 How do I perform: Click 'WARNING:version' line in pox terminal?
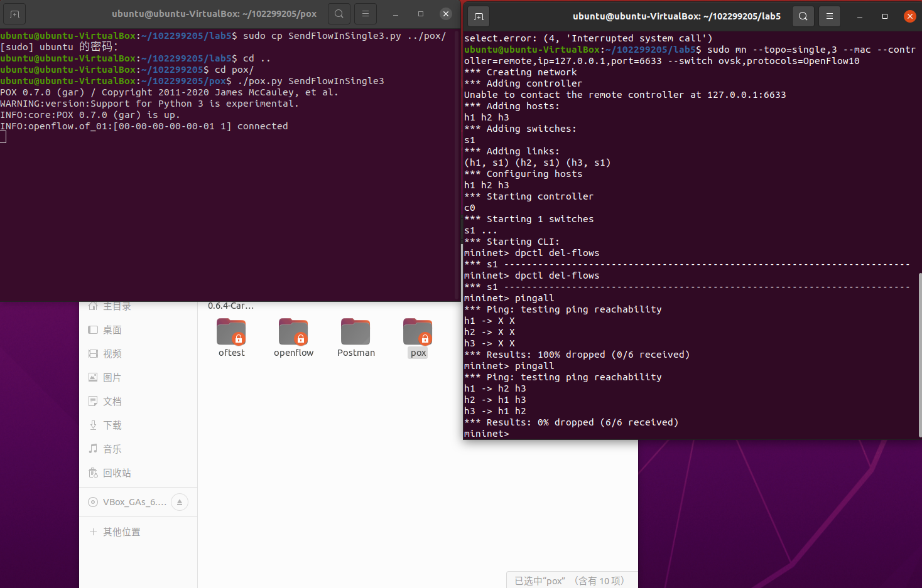149,104
